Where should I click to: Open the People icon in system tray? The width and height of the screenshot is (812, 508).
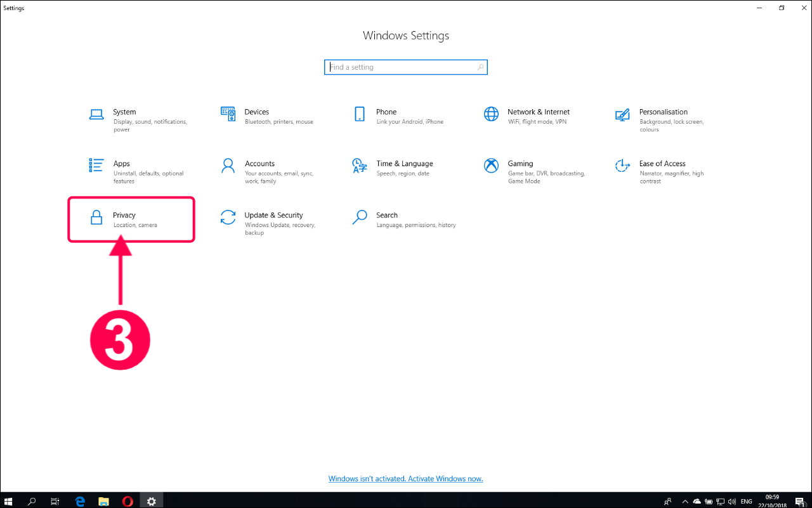pyautogui.click(x=667, y=501)
